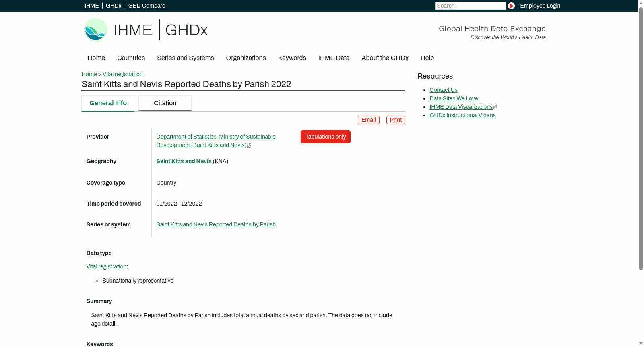Open the GHDx Instructional Videos link

pyautogui.click(x=462, y=115)
